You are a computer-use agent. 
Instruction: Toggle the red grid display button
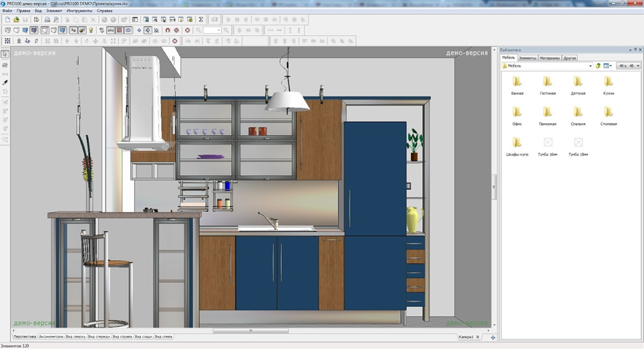[119, 30]
